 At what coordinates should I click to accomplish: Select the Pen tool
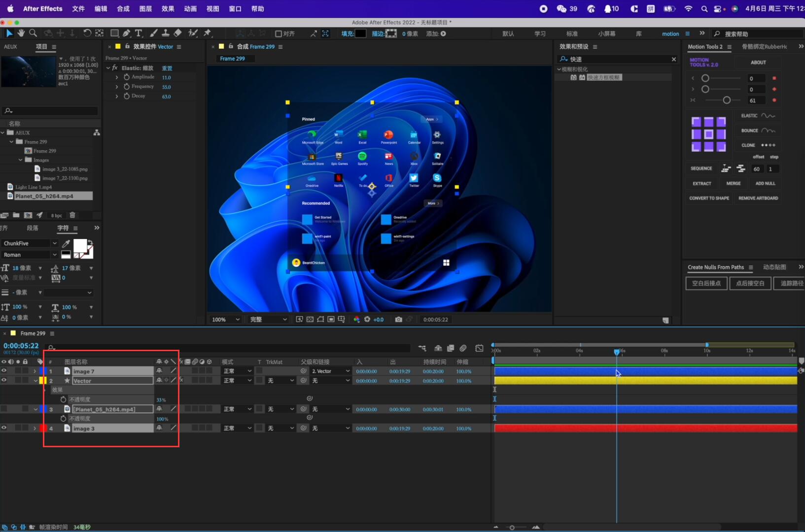pyautogui.click(x=127, y=33)
